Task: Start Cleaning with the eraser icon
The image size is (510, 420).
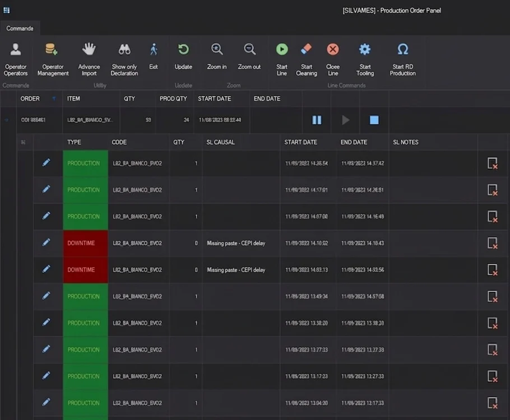Action: point(307,59)
